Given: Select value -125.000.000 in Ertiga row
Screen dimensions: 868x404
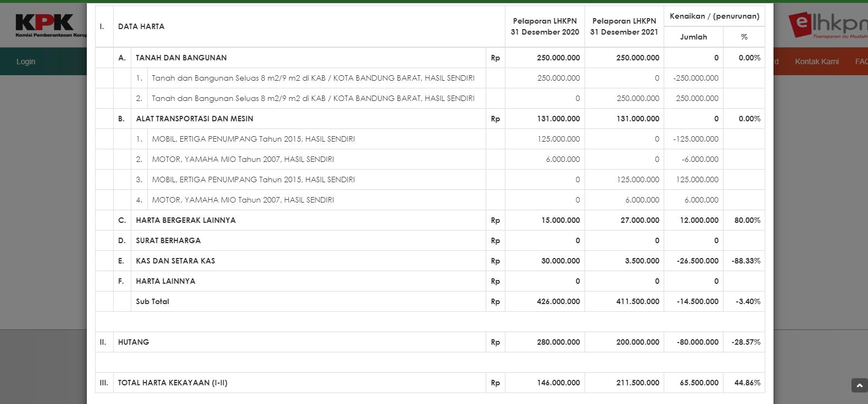Looking at the screenshot, I should [x=696, y=139].
